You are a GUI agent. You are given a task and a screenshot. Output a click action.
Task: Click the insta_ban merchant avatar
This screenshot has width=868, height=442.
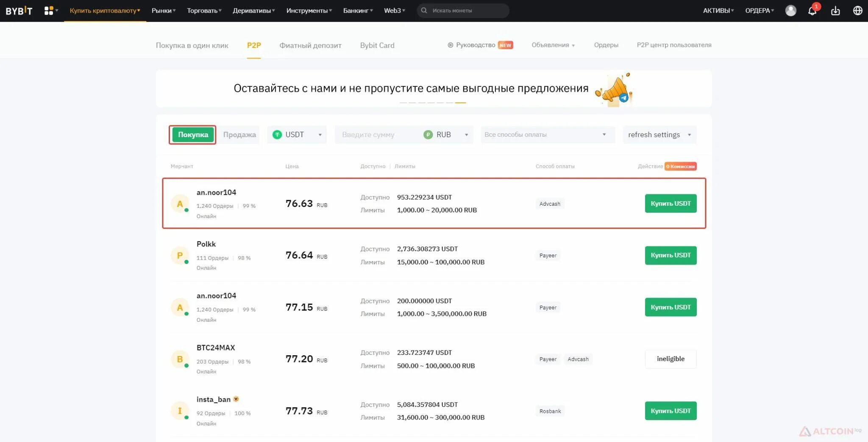[x=180, y=411]
